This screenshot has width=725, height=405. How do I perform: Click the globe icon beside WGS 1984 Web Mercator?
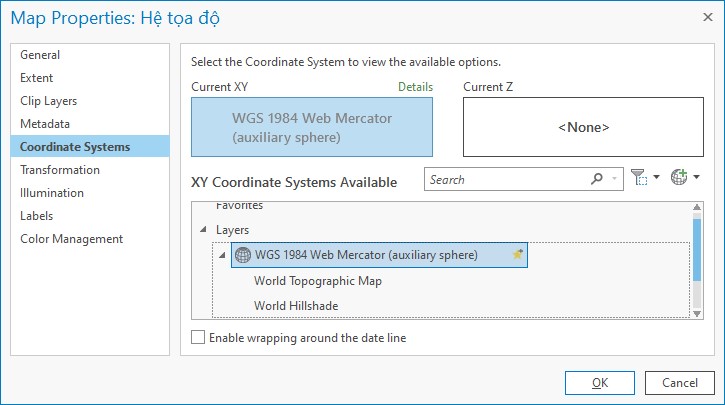[243, 255]
